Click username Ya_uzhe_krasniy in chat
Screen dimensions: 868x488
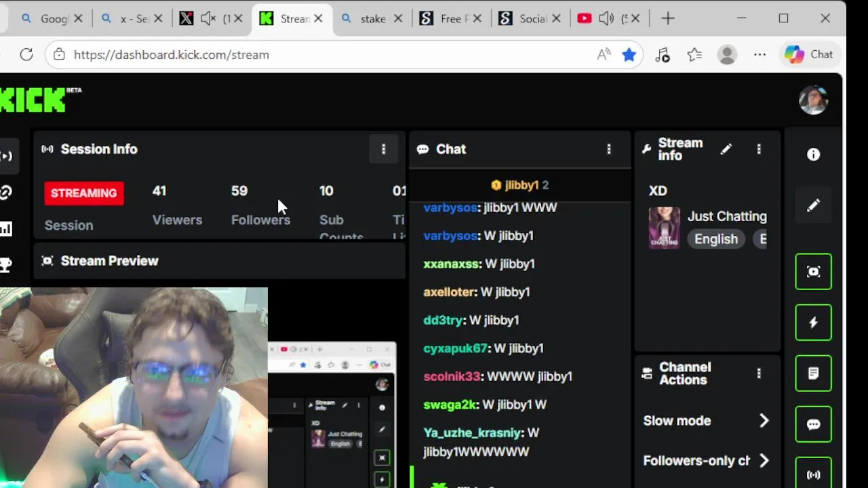click(x=473, y=433)
